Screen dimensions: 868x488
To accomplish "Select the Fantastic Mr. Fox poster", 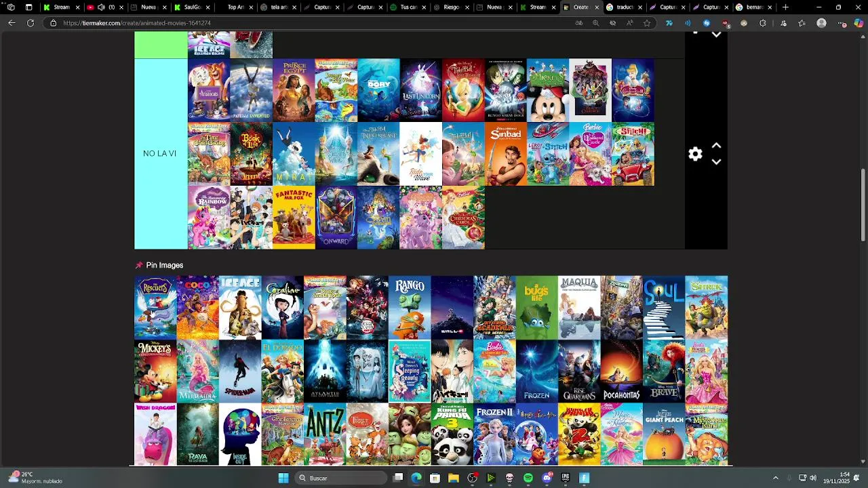I will pyautogui.click(x=294, y=218).
